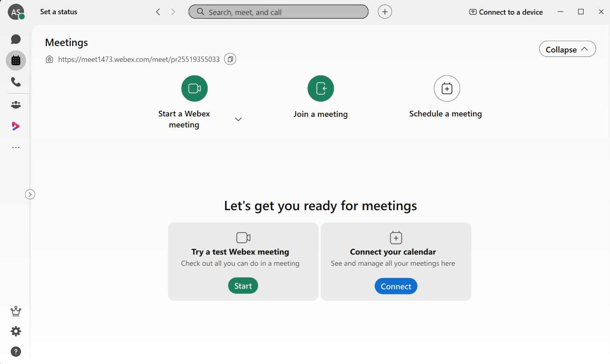The height and width of the screenshot is (364, 610).
Task: Click the Meetings heading
Action: click(x=66, y=42)
